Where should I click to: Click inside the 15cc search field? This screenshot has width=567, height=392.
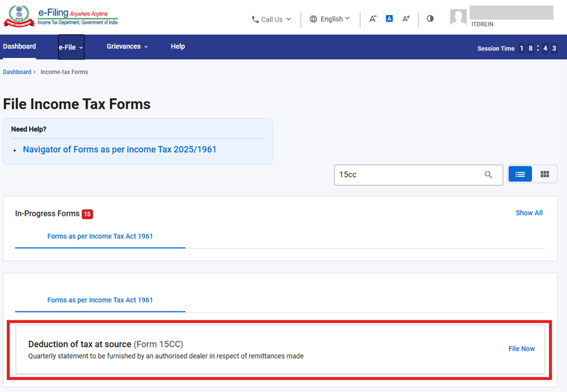pyautogui.click(x=406, y=174)
